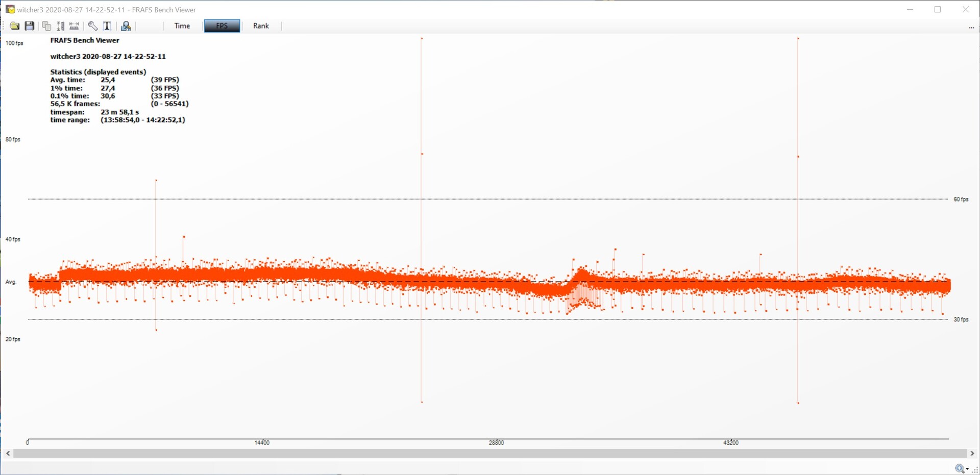Image resolution: width=980 pixels, height=475 pixels.
Task: Open settings via the wrench icon
Action: pyautogui.click(x=92, y=26)
